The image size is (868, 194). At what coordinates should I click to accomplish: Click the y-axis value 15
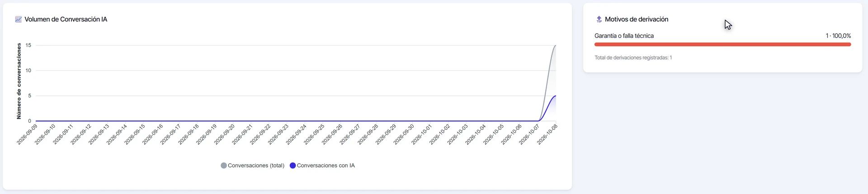pyautogui.click(x=28, y=45)
